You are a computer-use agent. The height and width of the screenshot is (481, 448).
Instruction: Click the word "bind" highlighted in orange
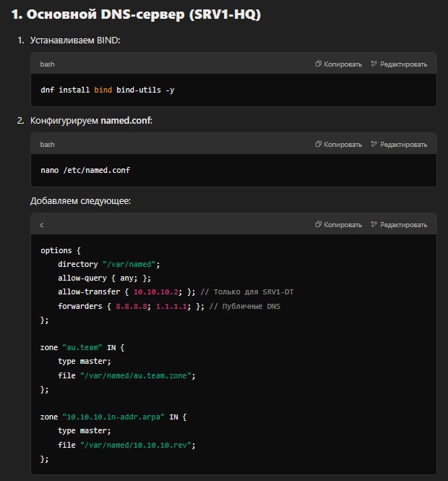click(103, 90)
